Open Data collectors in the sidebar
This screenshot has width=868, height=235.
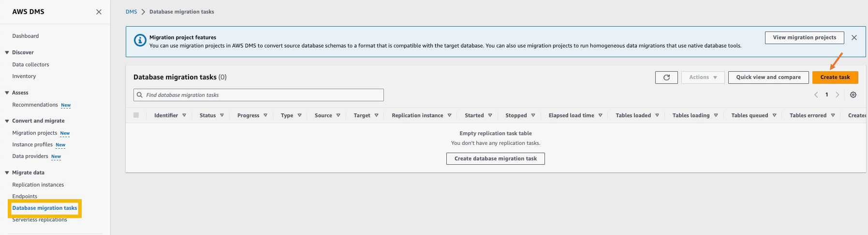[30, 64]
